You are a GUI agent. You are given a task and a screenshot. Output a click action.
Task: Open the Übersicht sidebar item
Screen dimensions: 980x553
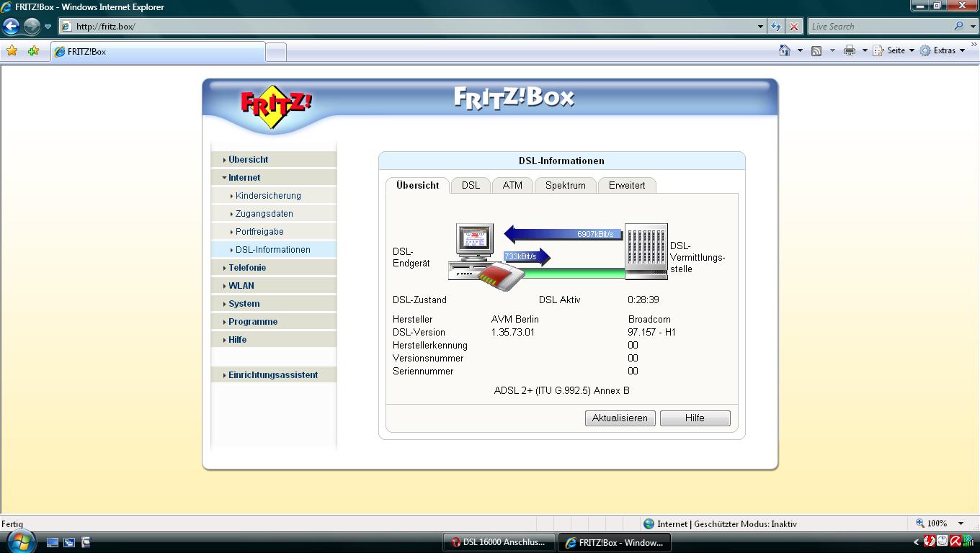[x=274, y=160]
